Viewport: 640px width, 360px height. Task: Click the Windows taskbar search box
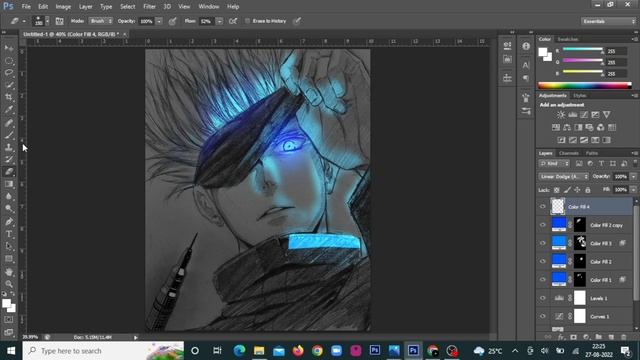click(x=103, y=351)
